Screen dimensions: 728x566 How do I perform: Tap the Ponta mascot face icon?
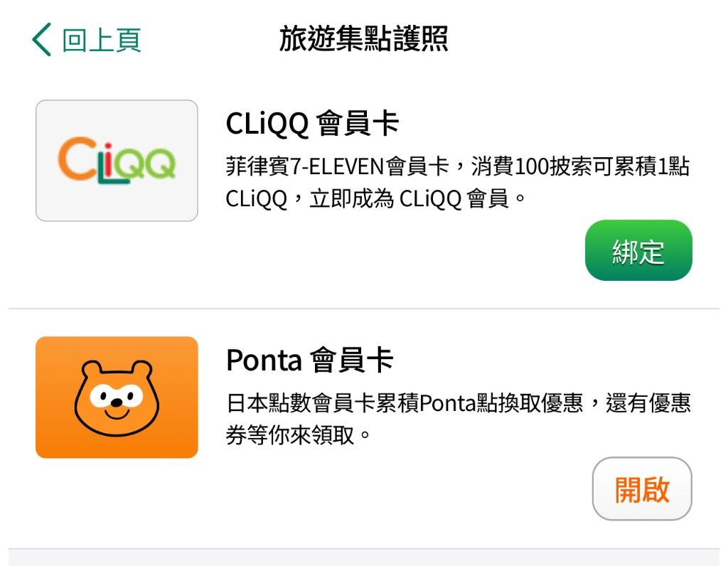(x=117, y=398)
